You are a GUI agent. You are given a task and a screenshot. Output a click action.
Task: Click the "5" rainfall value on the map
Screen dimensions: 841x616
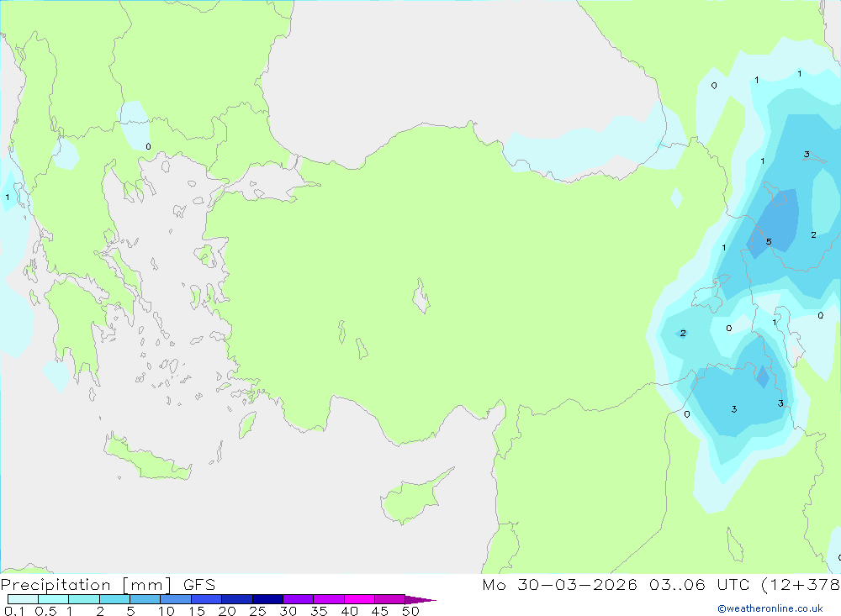coord(769,242)
